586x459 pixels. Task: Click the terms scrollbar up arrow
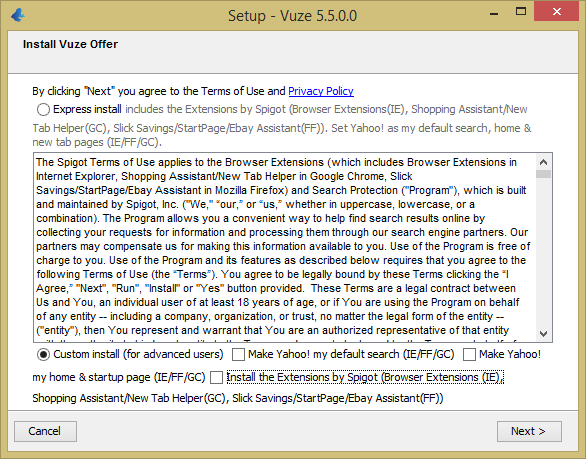tap(543, 162)
